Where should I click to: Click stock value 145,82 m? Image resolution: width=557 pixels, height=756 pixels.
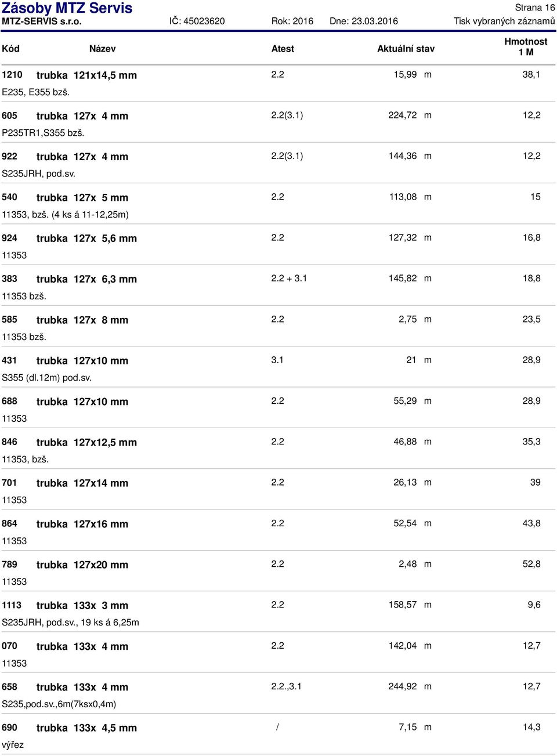pos(410,278)
